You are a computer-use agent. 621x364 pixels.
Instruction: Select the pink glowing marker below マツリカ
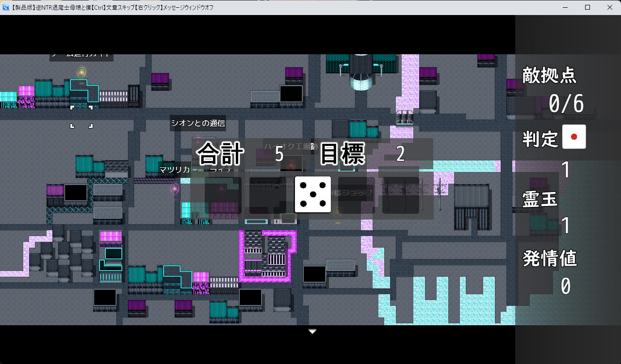tap(175, 189)
